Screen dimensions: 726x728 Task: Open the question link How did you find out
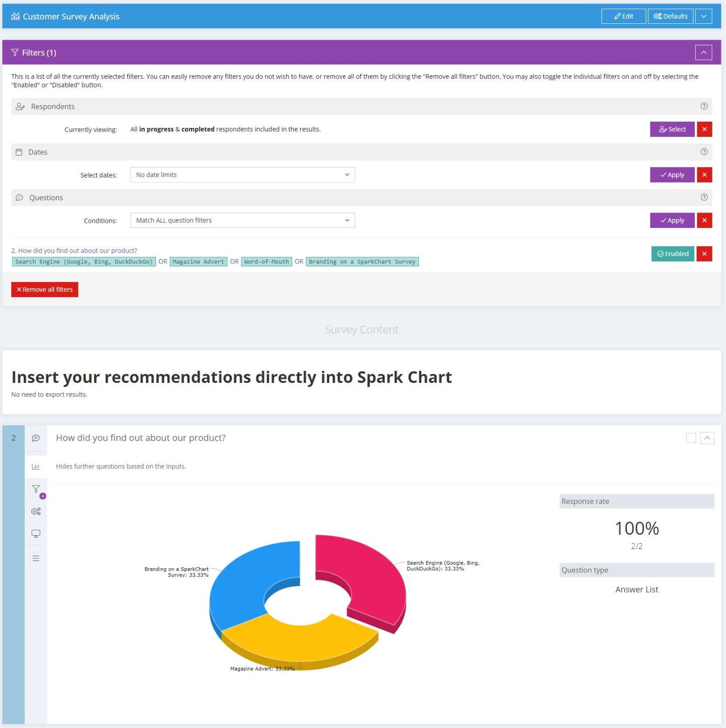(74, 250)
